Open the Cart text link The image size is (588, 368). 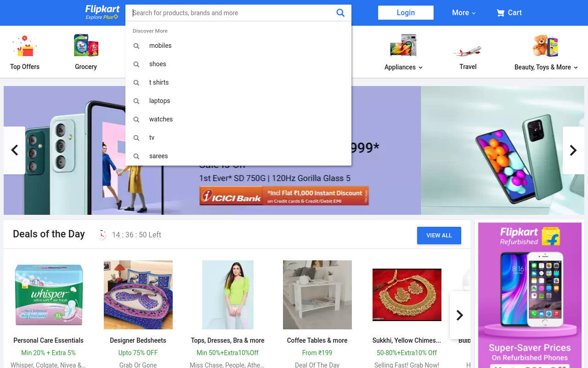click(514, 13)
